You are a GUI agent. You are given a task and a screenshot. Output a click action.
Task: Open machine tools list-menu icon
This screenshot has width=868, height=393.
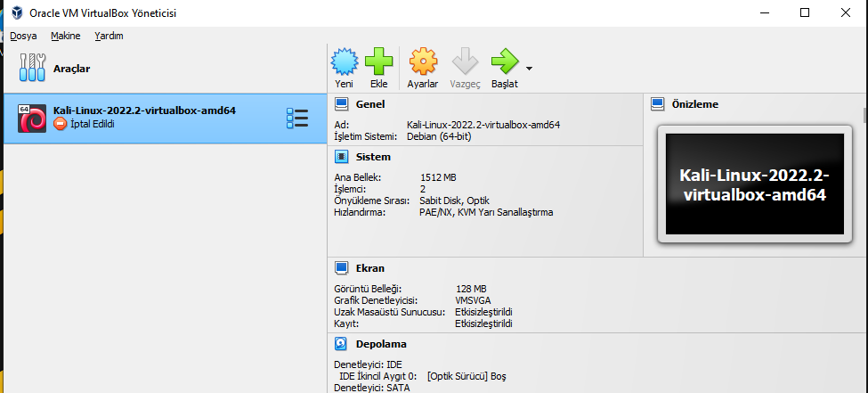pos(297,118)
